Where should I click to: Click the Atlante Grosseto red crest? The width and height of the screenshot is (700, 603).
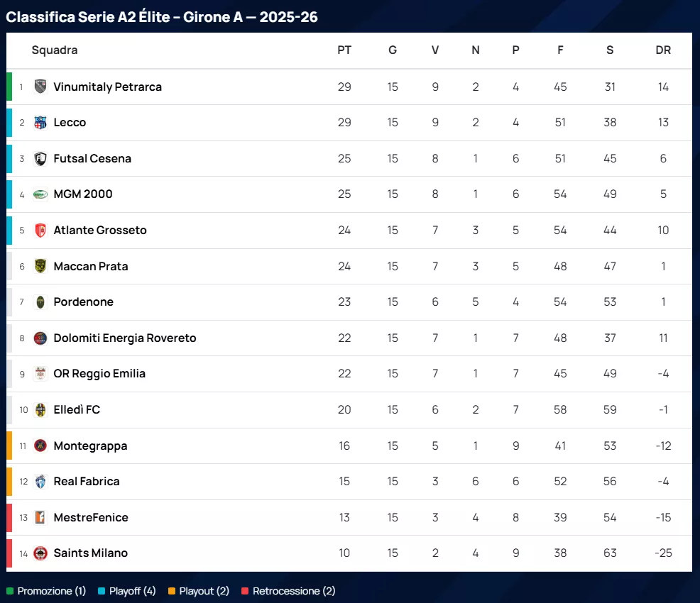point(40,230)
